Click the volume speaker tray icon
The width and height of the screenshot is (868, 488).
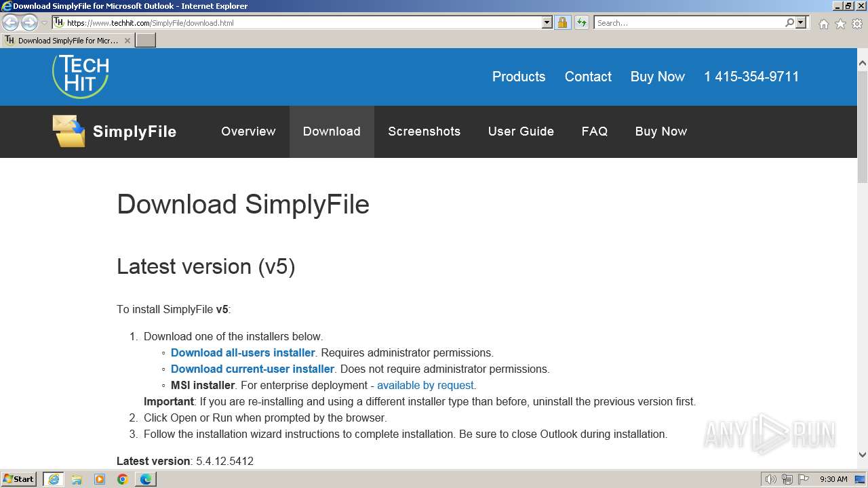(770, 479)
